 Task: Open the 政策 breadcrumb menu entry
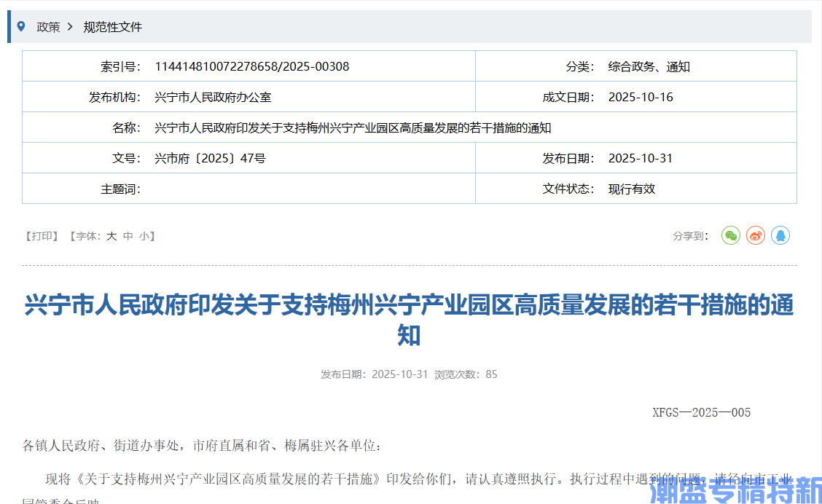48,27
